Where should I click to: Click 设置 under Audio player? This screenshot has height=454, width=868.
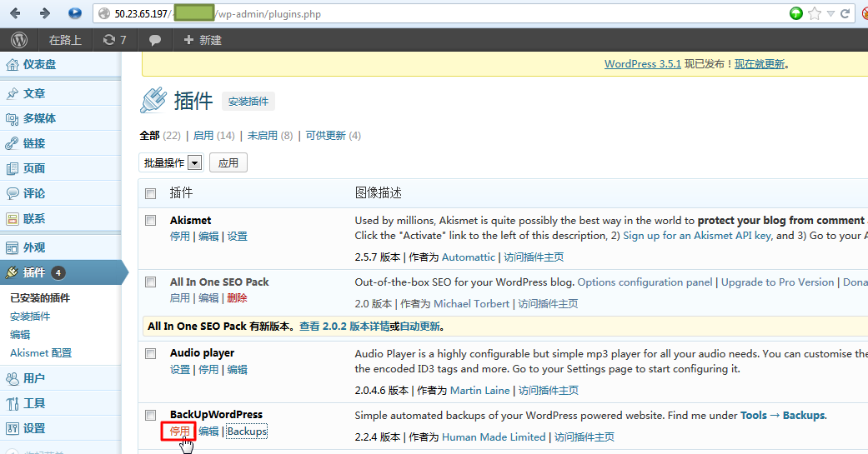point(180,369)
